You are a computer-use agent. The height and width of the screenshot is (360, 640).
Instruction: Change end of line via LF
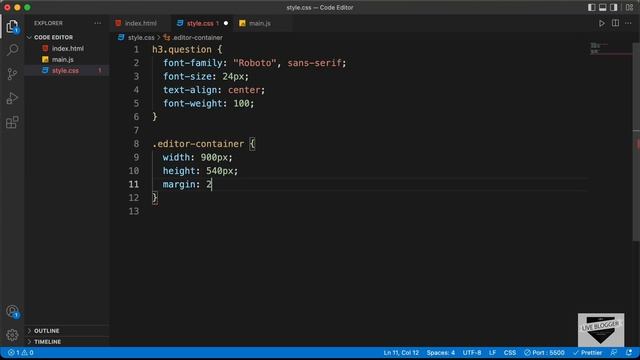(x=492, y=353)
